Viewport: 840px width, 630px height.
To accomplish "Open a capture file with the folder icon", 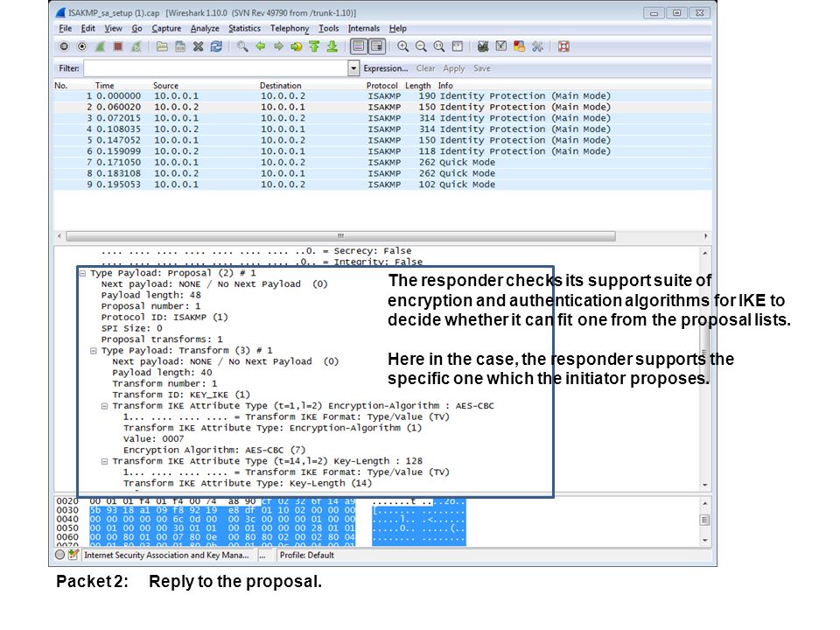I will [x=162, y=46].
